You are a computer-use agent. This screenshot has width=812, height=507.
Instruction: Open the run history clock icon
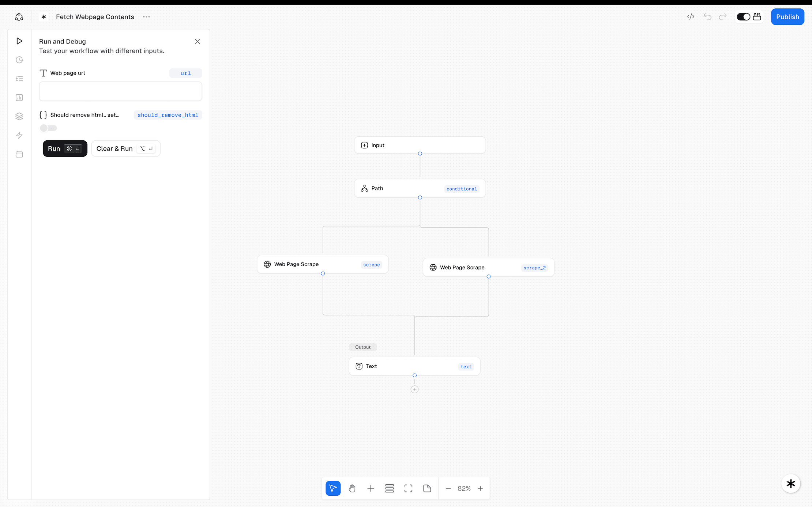pos(19,60)
